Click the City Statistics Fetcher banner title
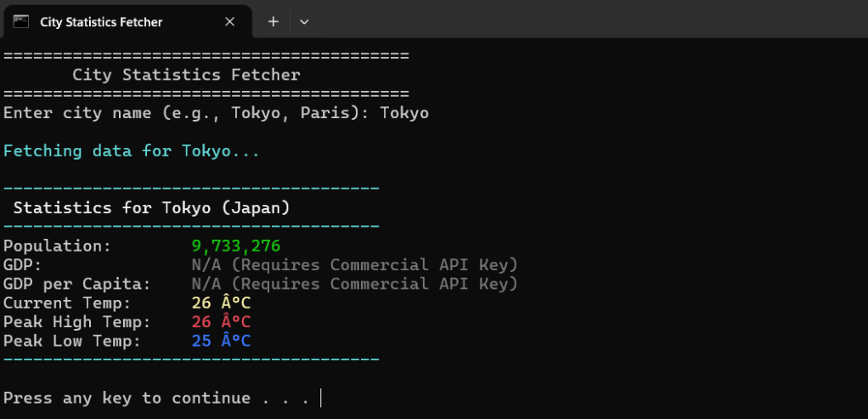 pos(187,75)
